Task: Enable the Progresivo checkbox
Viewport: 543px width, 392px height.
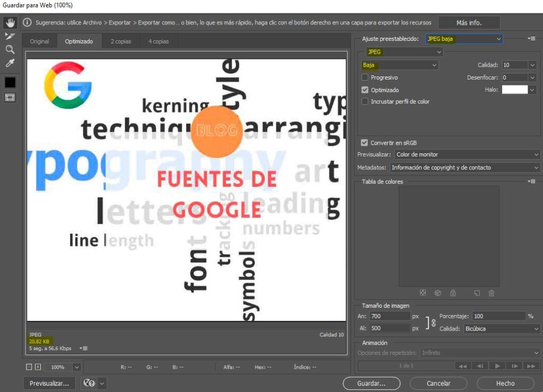Action: coord(365,77)
